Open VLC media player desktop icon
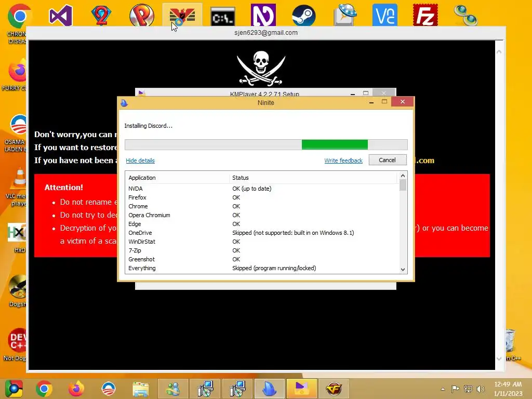Screen dimensions: 532x399 pyautogui.click(x=19, y=179)
